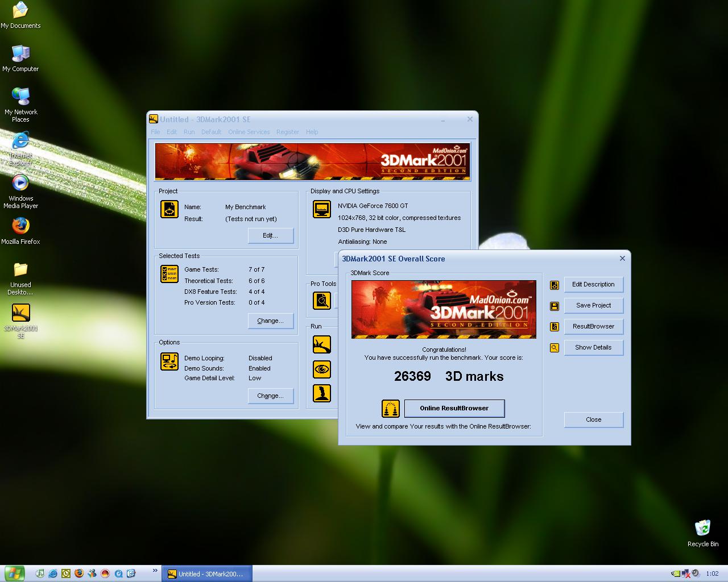Open the Help menu in 3DMark2001
The height and width of the screenshot is (582, 728).
[312, 132]
